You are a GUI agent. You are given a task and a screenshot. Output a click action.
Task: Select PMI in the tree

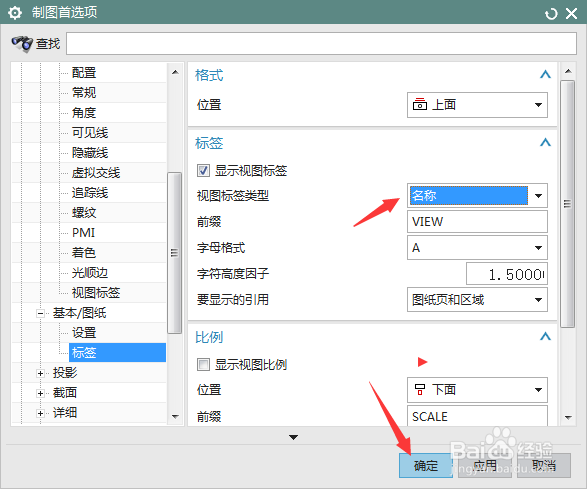click(x=83, y=233)
